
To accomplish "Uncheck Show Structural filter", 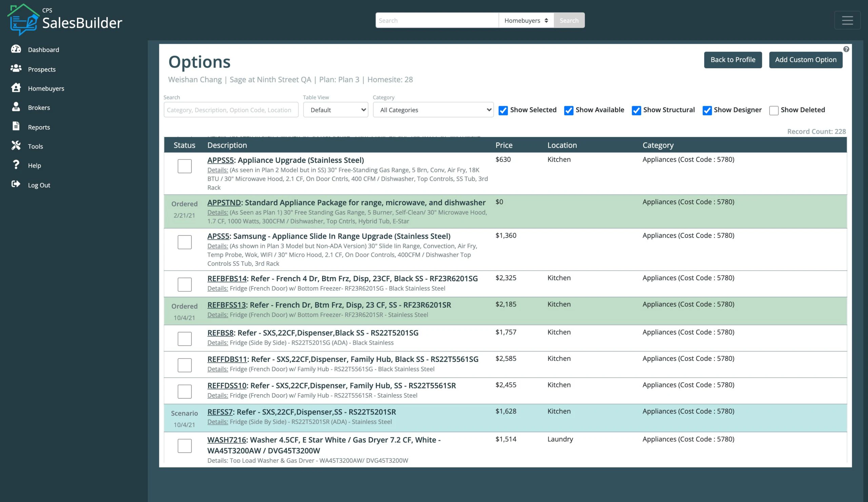I will 636,111.
